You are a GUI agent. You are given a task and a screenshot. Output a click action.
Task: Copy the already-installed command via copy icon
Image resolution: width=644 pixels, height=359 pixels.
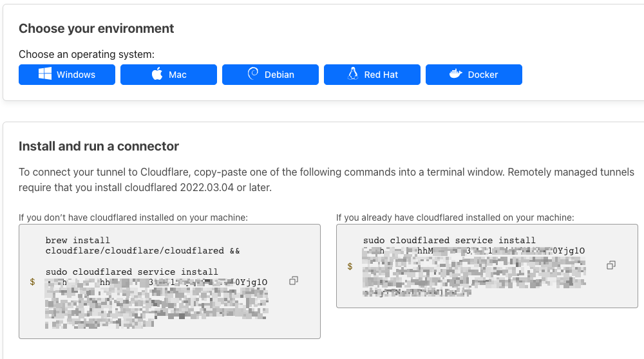[x=611, y=265]
